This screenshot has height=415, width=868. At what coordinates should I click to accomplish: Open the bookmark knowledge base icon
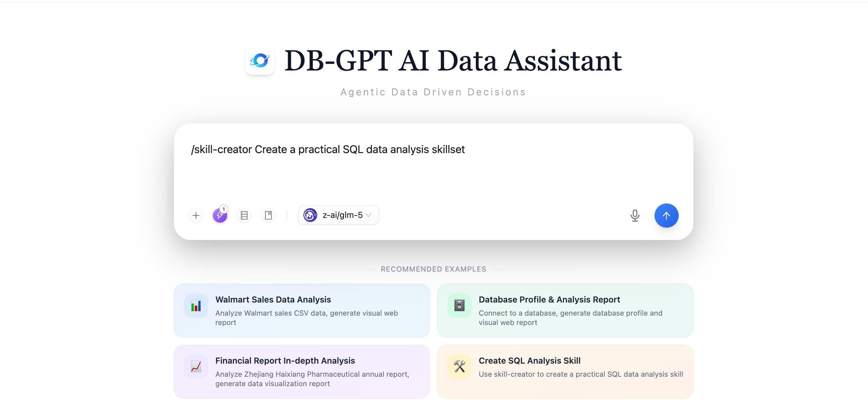tap(269, 216)
